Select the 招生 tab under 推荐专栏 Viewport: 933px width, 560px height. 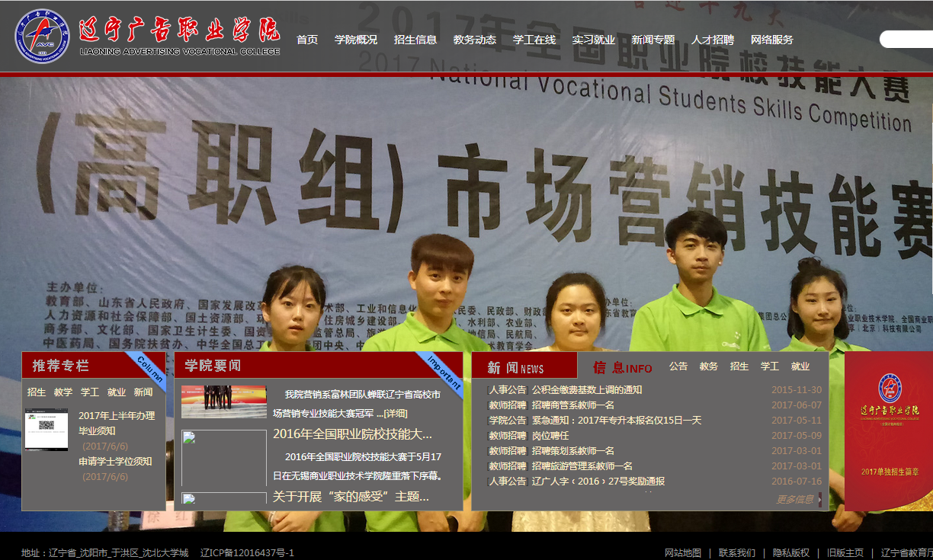(x=37, y=392)
